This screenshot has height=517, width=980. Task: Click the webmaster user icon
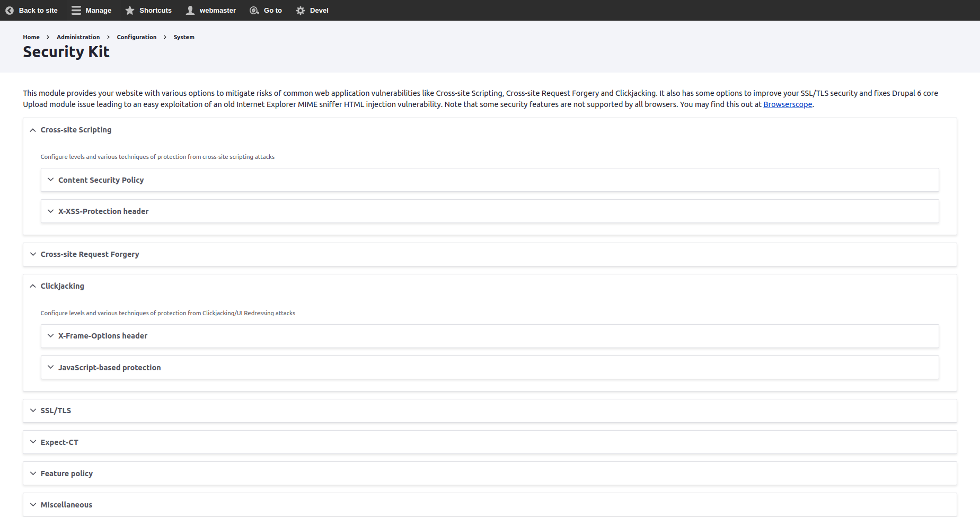click(190, 11)
